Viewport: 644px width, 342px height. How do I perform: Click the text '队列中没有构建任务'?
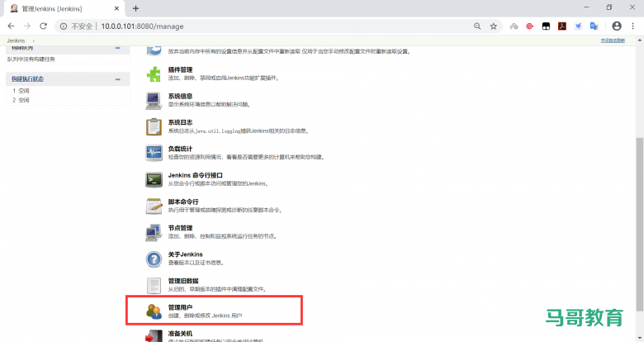(x=31, y=59)
